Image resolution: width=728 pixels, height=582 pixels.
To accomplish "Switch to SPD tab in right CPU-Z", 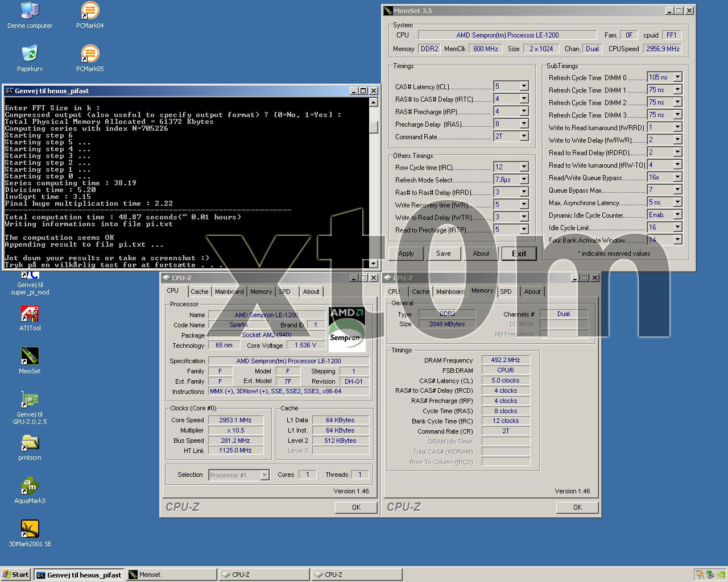I will 506,292.
